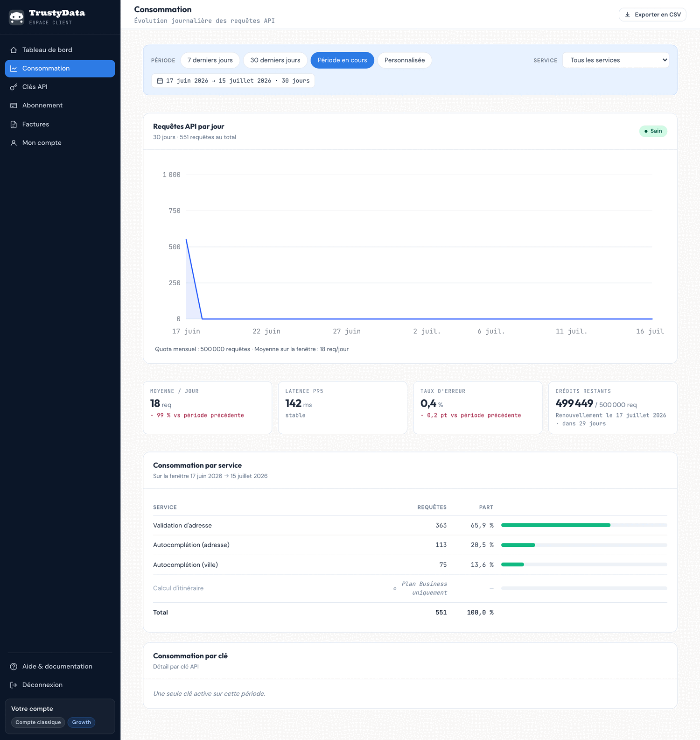
Task: Click the Validation d'adresse service name
Action: [x=182, y=526]
